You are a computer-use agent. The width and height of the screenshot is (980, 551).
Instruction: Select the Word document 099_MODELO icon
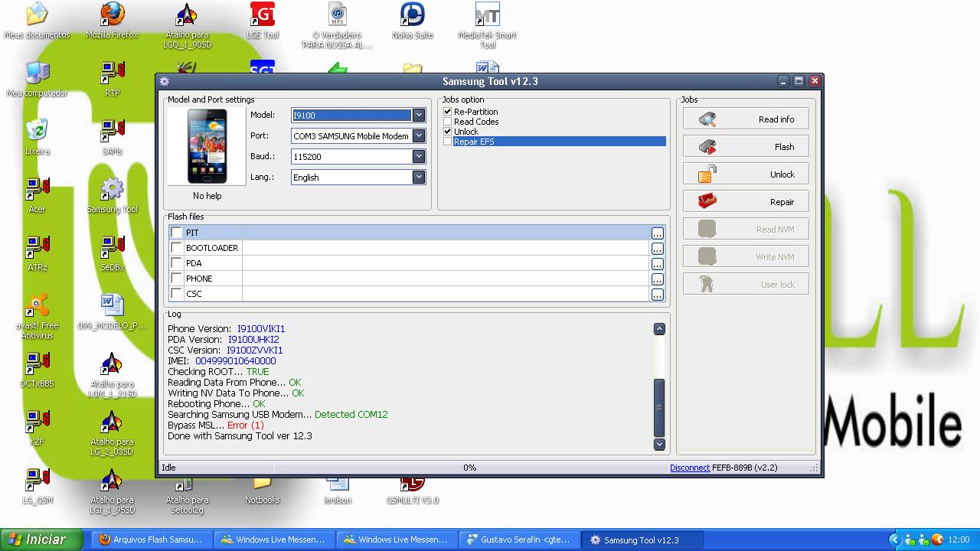(x=113, y=312)
